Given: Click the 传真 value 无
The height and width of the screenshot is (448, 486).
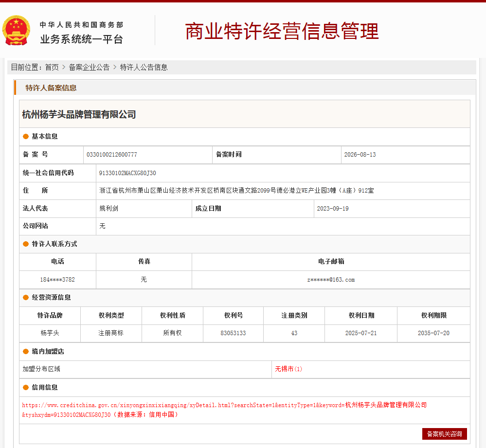Looking at the screenshot, I should (144, 280).
